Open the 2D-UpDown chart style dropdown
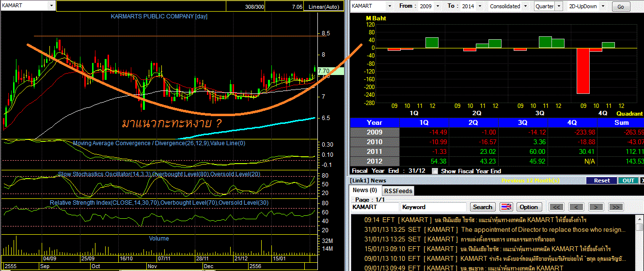The width and height of the screenshot is (644, 271). [x=602, y=6]
